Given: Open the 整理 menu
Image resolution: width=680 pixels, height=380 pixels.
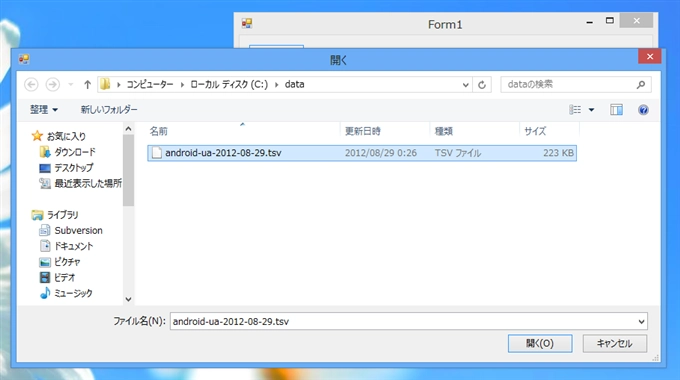Looking at the screenshot, I should click(x=43, y=110).
